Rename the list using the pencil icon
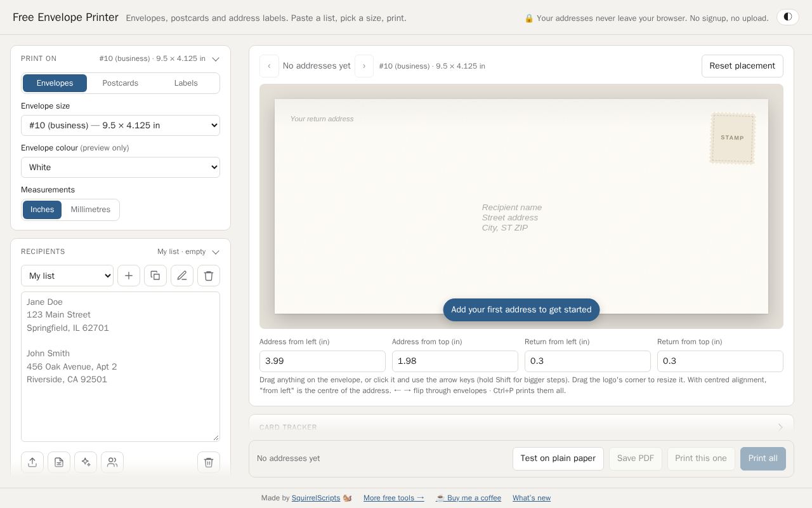The height and width of the screenshot is (508, 812). click(182, 276)
